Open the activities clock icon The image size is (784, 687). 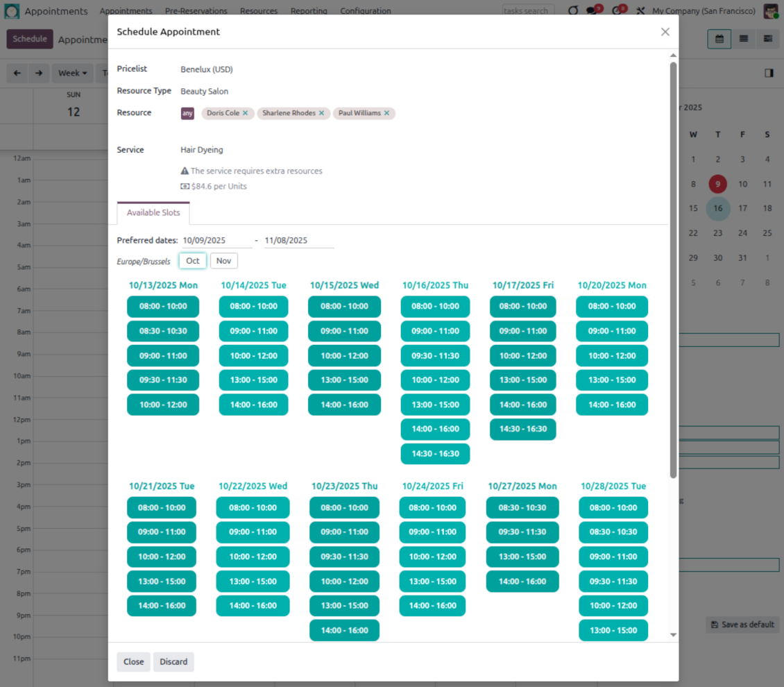[616, 11]
